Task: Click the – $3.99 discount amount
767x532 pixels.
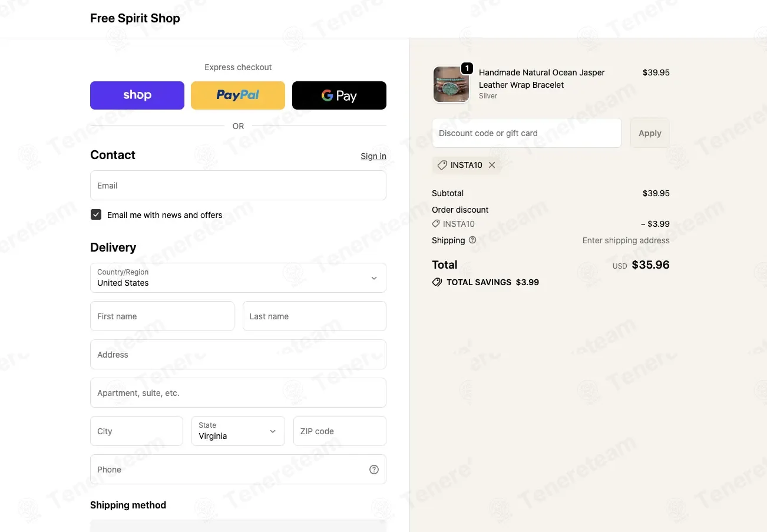Action: click(x=655, y=224)
